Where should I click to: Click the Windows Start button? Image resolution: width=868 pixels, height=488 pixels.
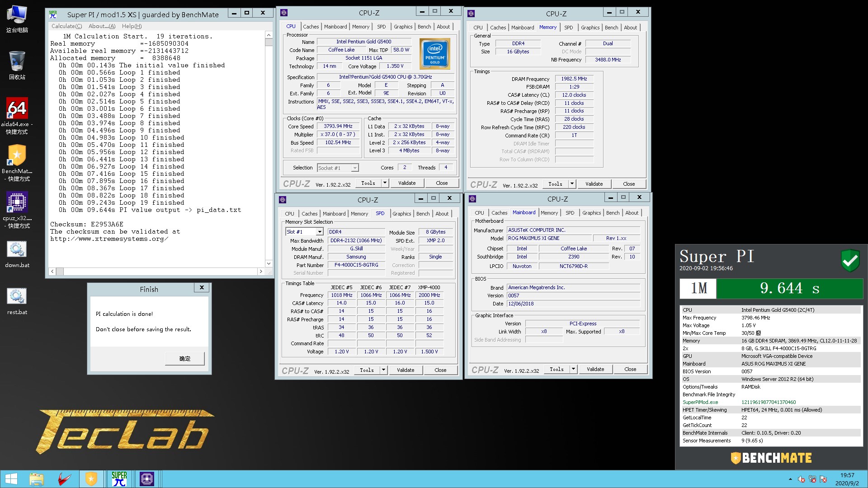point(11,479)
